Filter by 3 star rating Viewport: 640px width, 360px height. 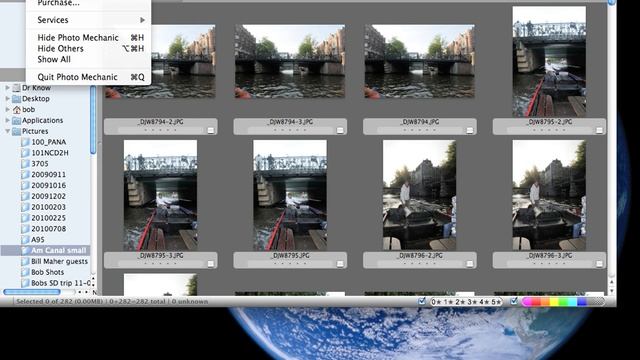tap(471, 302)
